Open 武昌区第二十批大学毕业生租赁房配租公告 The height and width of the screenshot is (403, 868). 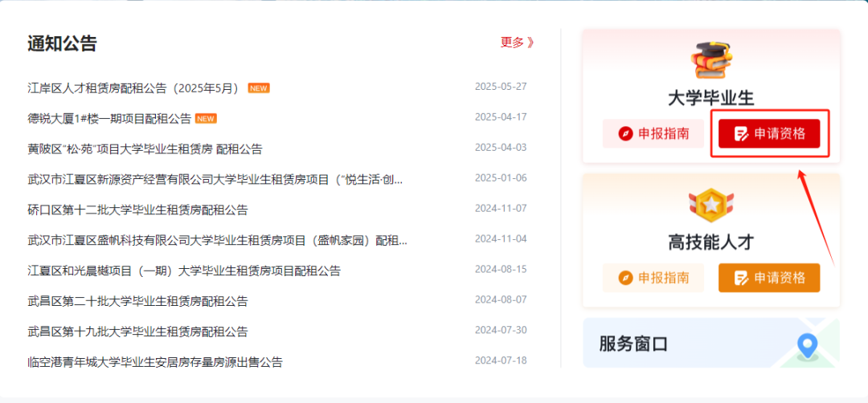(137, 301)
